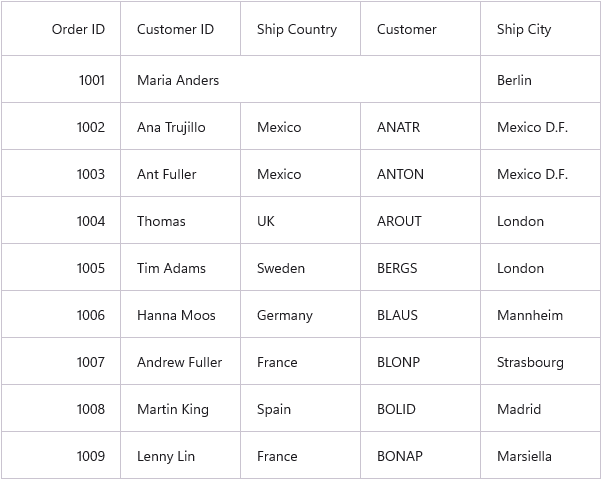Viewport: 602px width, 480px height.
Task: Select the Customer column header
Action: pos(420,29)
